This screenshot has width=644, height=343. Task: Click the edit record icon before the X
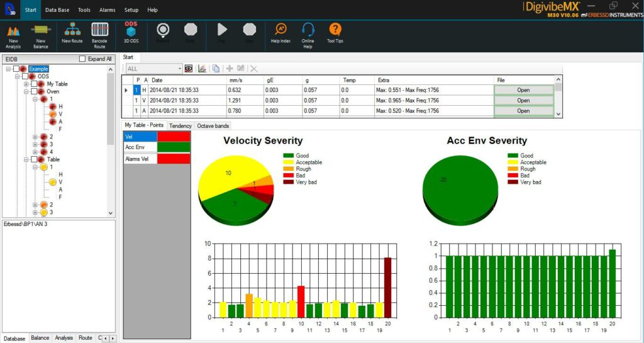(x=241, y=69)
